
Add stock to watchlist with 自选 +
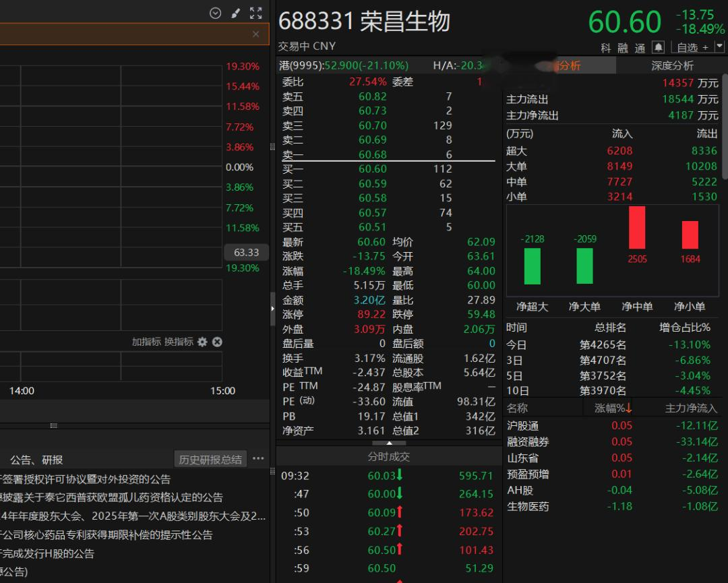click(x=692, y=47)
